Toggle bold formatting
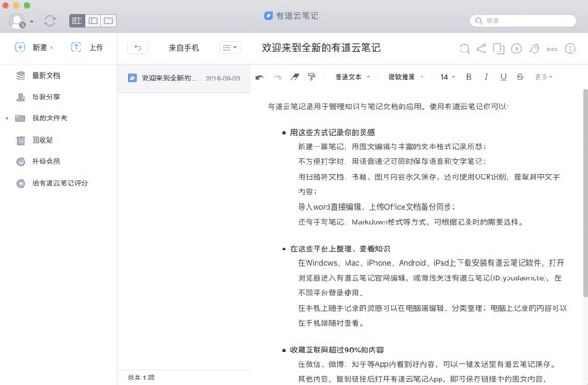Image resolution: width=588 pixels, height=385 pixels. [469, 77]
